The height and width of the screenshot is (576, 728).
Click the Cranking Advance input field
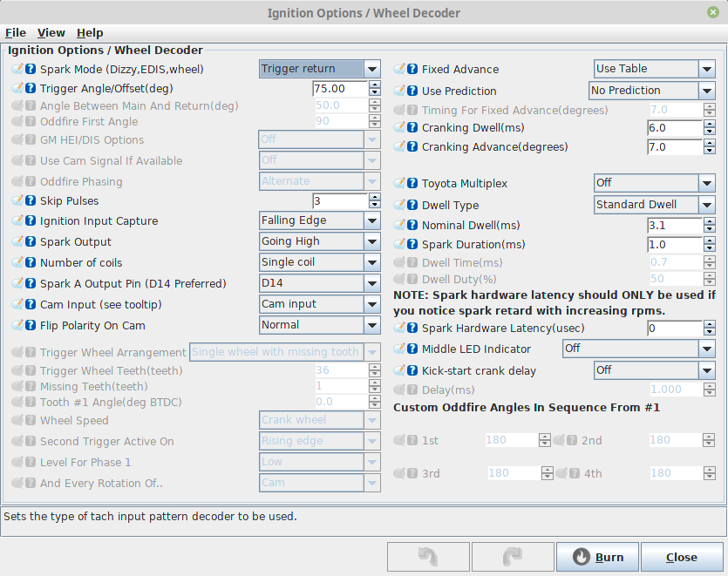[x=674, y=147]
